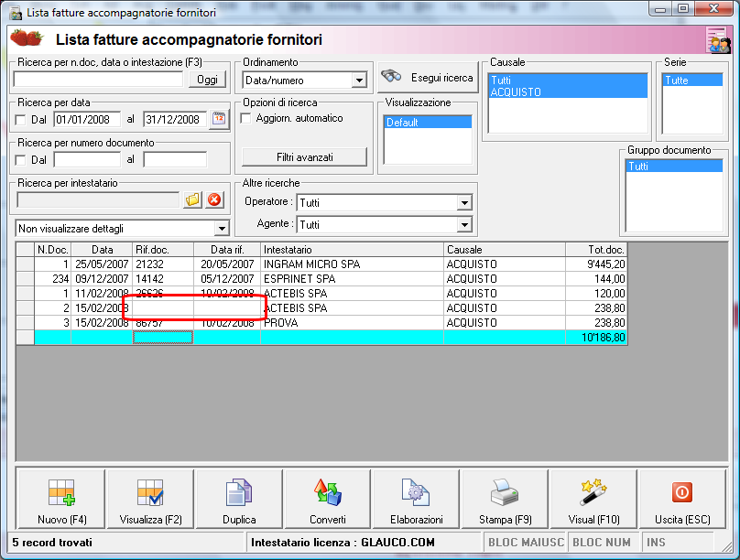Enable the Dal checkbox for document number
The height and width of the screenshot is (560, 740).
20,160
